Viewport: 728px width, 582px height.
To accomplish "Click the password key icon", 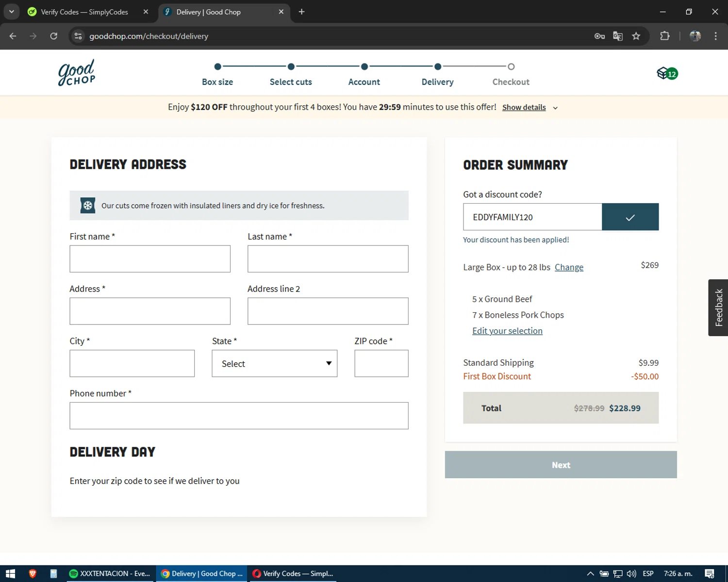I will 599,36.
